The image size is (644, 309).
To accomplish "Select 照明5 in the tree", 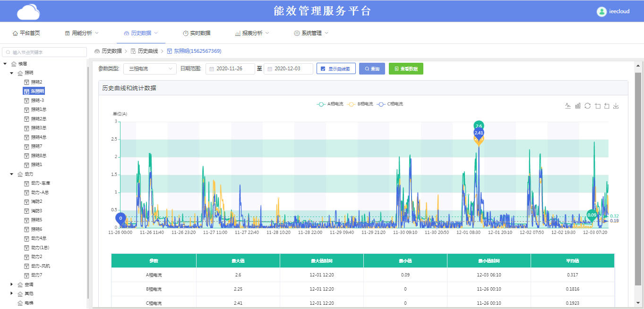I will click(37, 220).
